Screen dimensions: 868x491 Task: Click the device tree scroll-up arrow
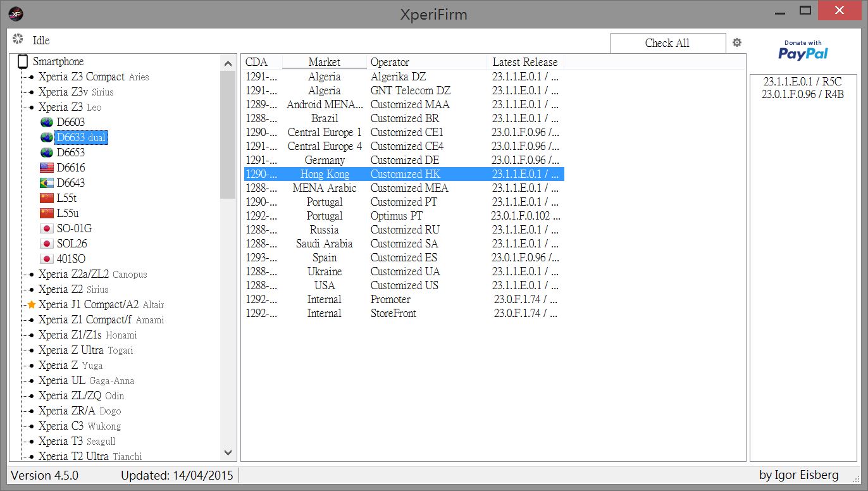(228, 63)
